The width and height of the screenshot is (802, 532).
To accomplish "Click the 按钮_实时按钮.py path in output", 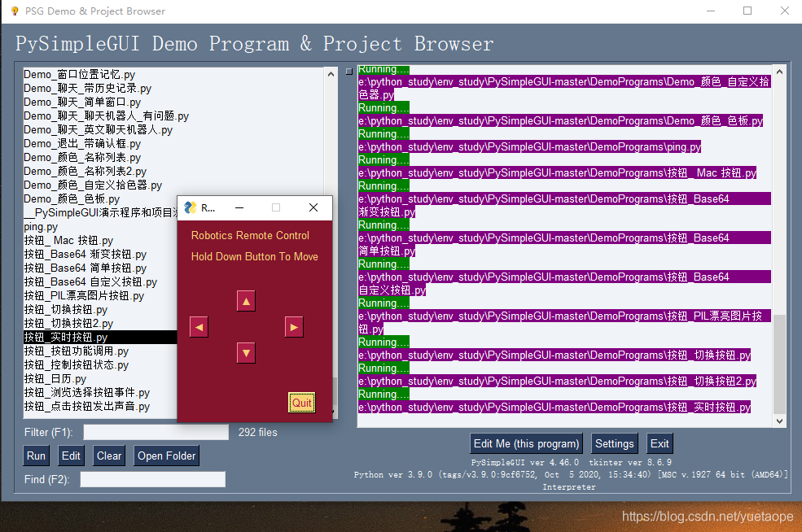I will [554, 408].
